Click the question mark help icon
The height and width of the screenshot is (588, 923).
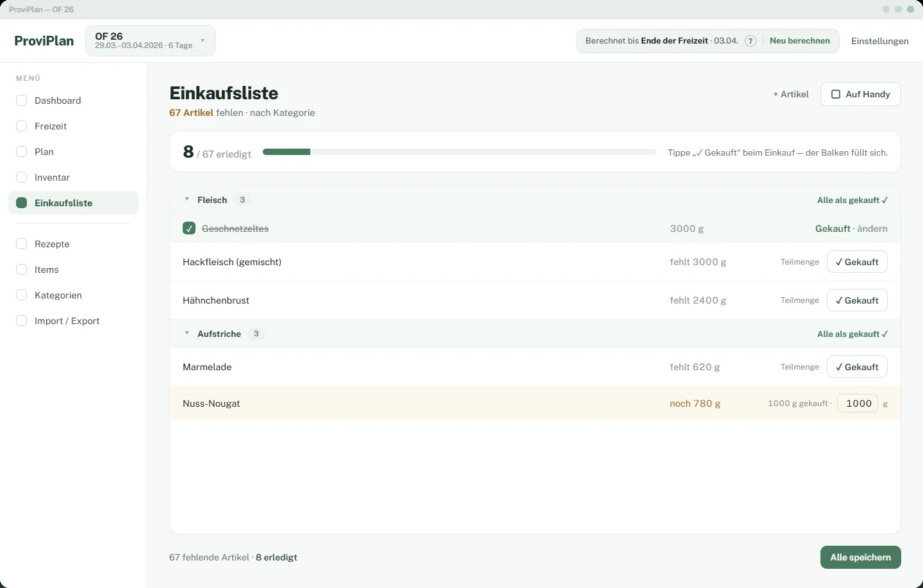click(x=751, y=41)
